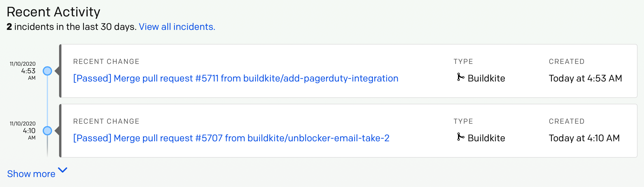Expand additional recent changes below the cards
644x187 pixels.
(x=31, y=174)
